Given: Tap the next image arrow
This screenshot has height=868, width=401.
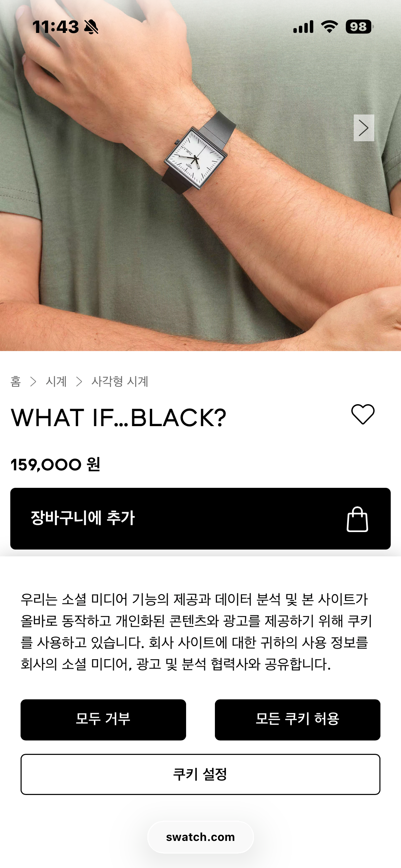Looking at the screenshot, I should [x=364, y=128].
